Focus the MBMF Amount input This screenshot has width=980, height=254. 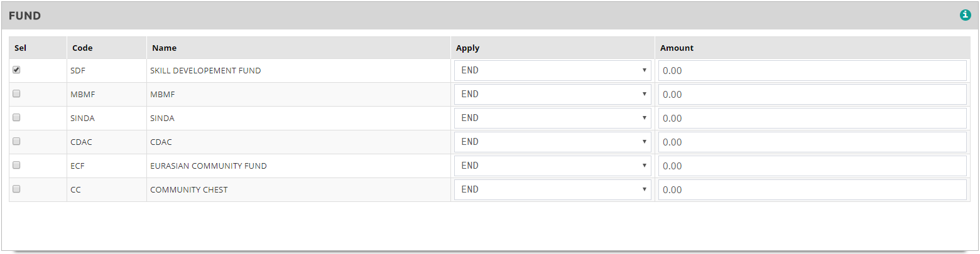[x=812, y=95]
